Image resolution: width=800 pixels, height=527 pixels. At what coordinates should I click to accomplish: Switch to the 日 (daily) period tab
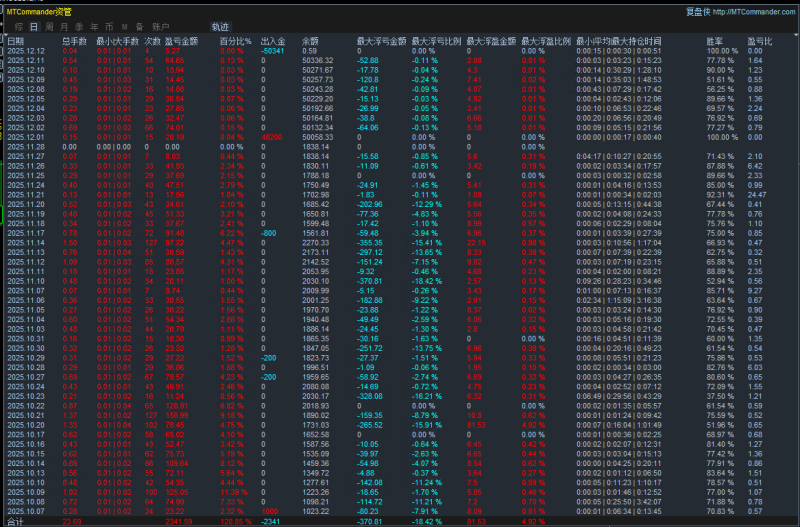[34, 26]
